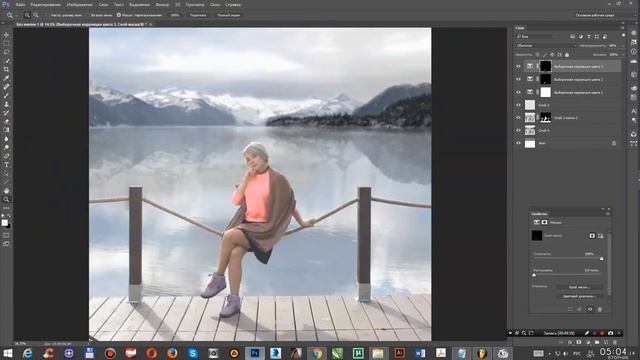Open Layers panel flyout menu
Screen dimensions: 640x360
coord(622,28)
